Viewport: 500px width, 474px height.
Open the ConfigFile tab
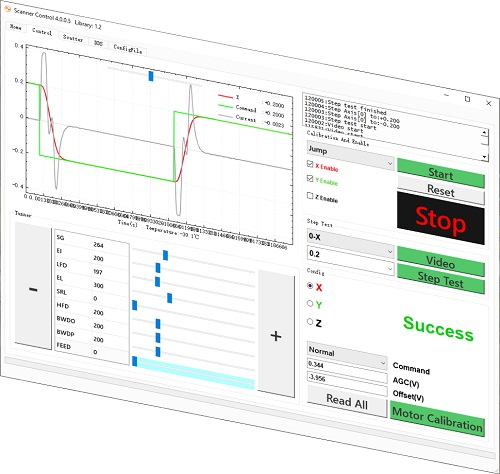click(x=128, y=49)
